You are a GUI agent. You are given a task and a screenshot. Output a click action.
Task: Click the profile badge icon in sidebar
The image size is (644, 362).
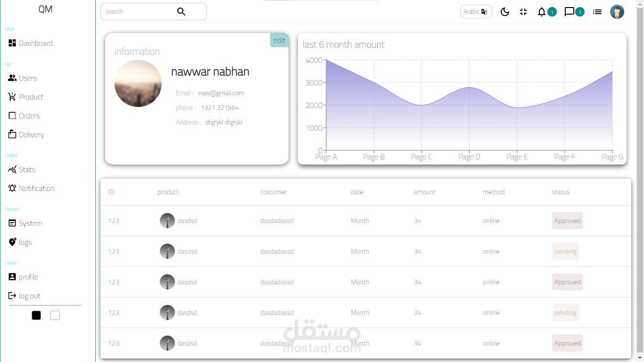pyautogui.click(x=12, y=277)
